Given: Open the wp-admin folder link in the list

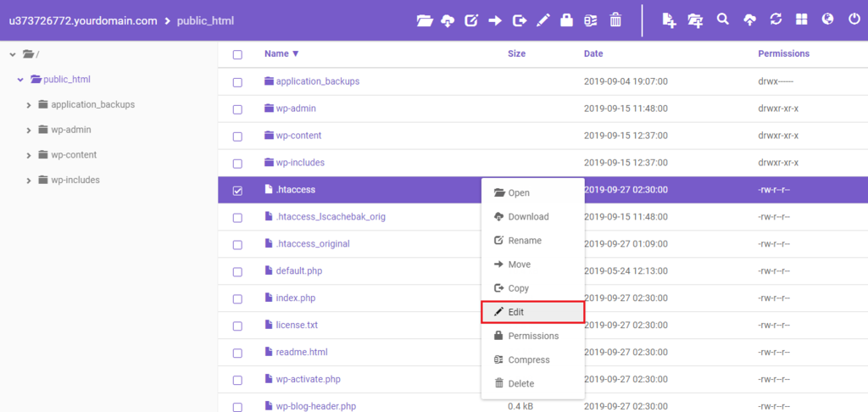Looking at the screenshot, I should pos(296,109).
